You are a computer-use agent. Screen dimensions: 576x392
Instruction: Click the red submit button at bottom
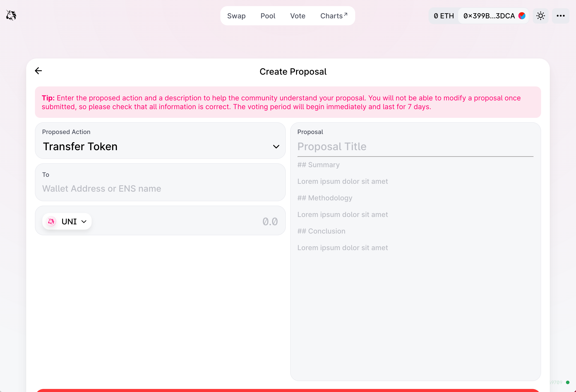pyautogui.click(x=288, y=390)
